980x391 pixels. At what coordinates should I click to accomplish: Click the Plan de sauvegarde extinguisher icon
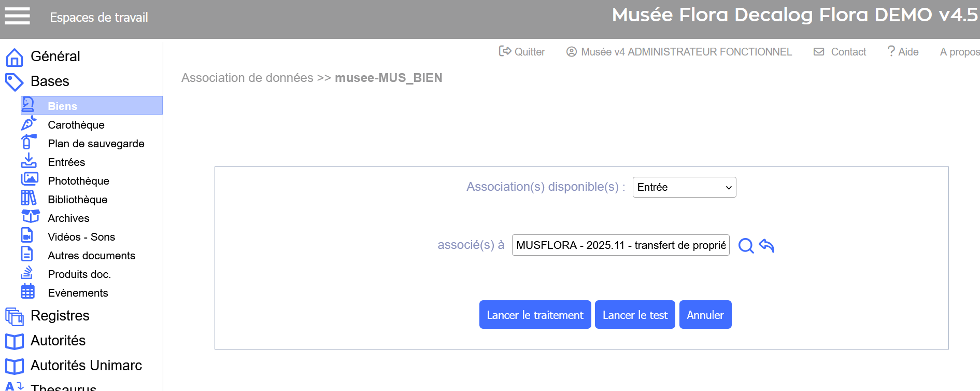(x=28, y=142)
